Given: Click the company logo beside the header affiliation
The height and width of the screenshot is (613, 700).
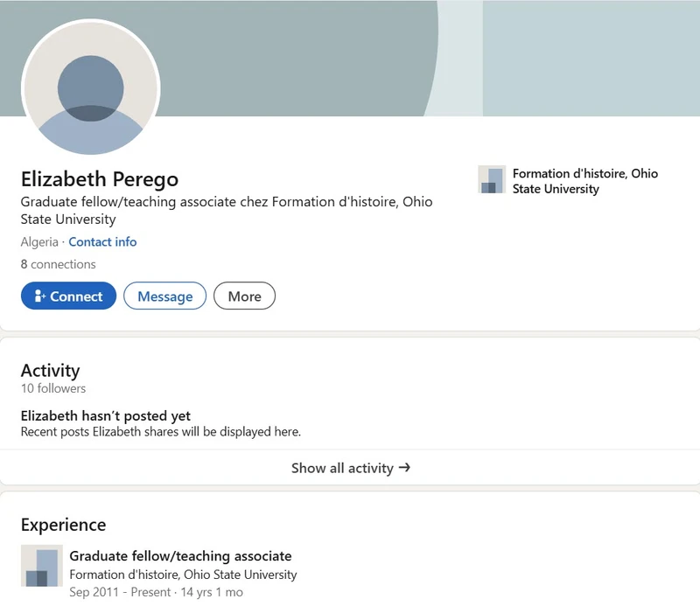Looking at the screenshot, I should click(492, 180).
